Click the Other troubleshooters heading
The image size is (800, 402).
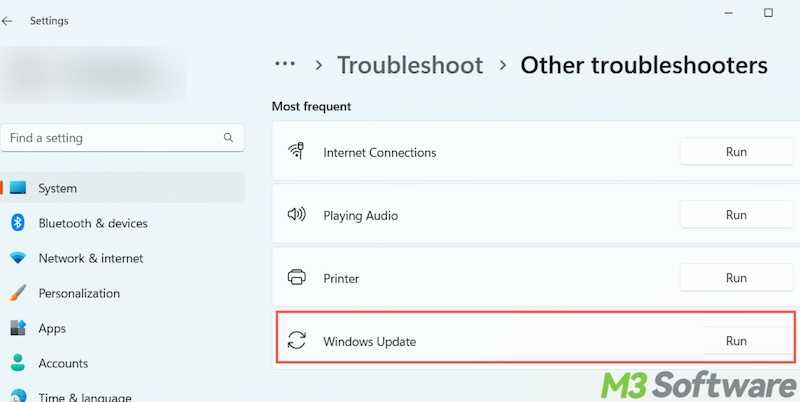tap(644, 65)
